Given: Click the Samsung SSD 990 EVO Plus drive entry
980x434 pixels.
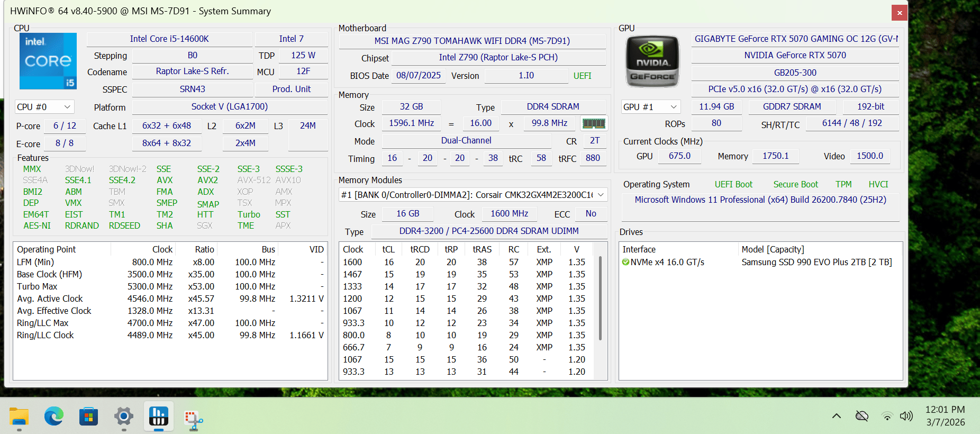Looking at the screenshot, I should [x=761, y=263].
